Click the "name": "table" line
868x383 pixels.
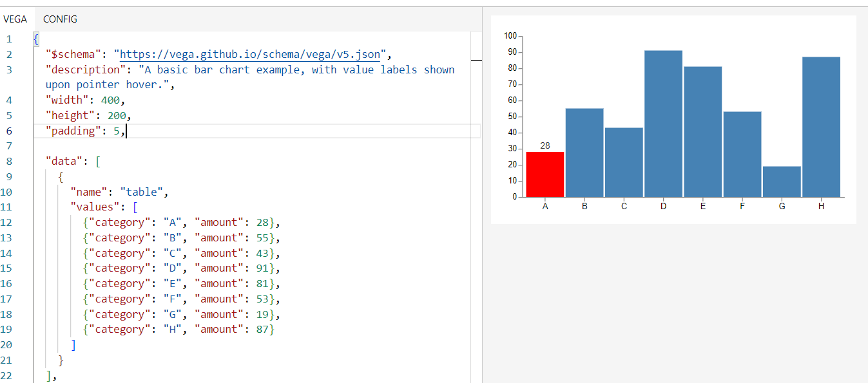point(120,192)
